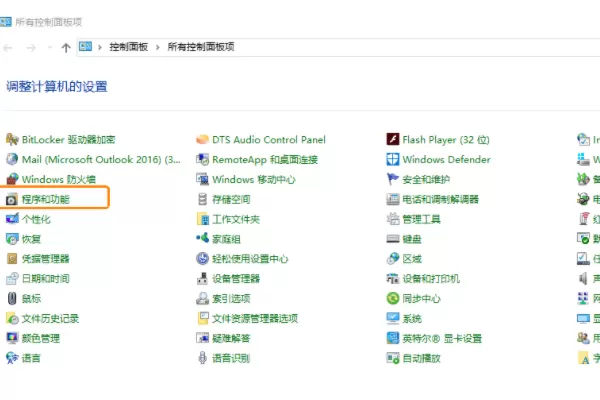600x400 pixels.
Task: Open the 设备和打印机 link
Action: [x=431, y=279]
